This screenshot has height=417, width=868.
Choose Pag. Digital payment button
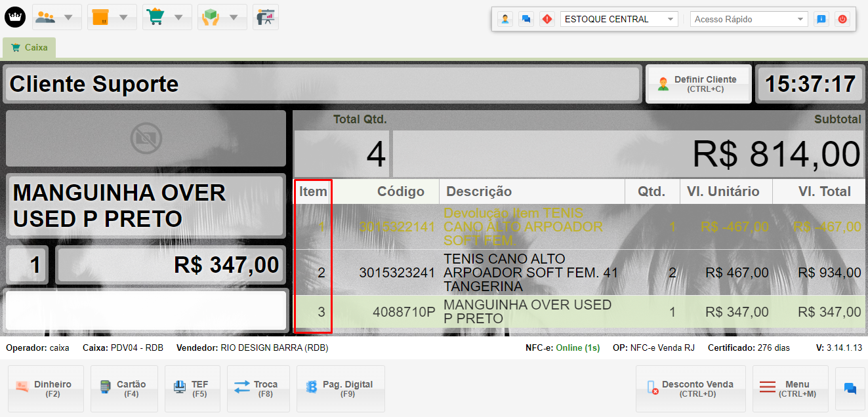click(341, 389)
